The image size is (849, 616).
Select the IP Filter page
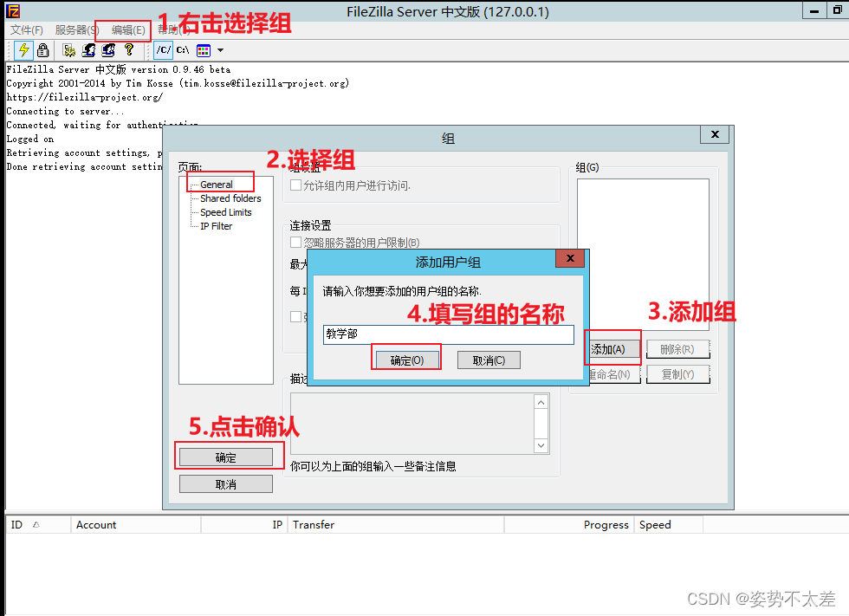[216, 226]
